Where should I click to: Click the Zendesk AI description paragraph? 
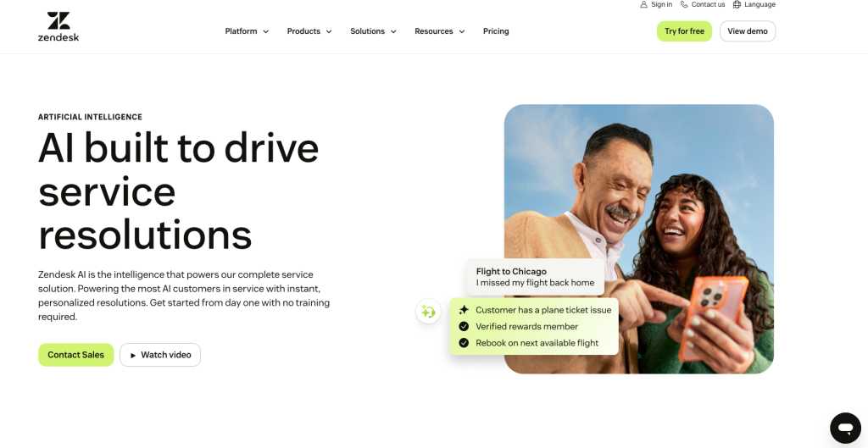184,296
